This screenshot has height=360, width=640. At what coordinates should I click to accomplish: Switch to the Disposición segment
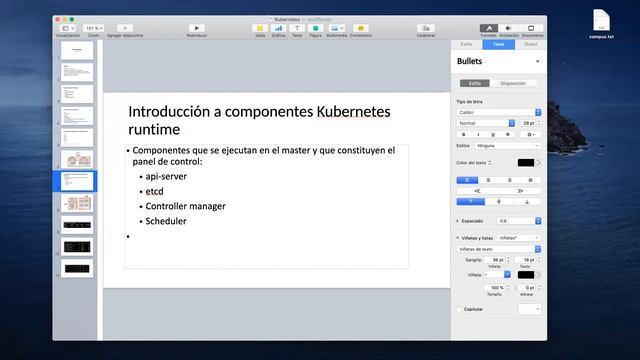pyautogui.click(x=513, y=83)
